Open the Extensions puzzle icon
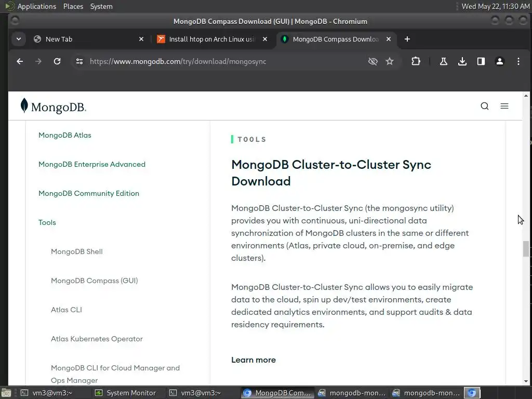Screen dimensions: 532x399 (416, 61)
